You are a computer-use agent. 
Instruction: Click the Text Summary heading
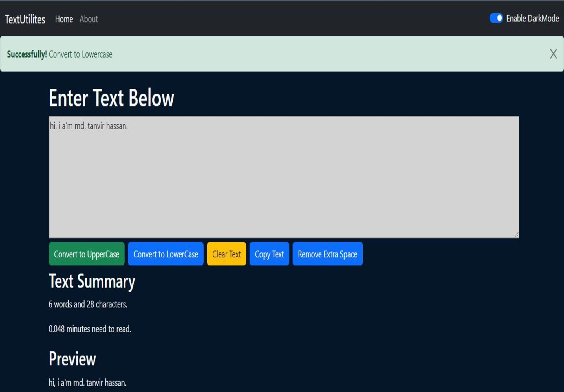tap(92, 281)
